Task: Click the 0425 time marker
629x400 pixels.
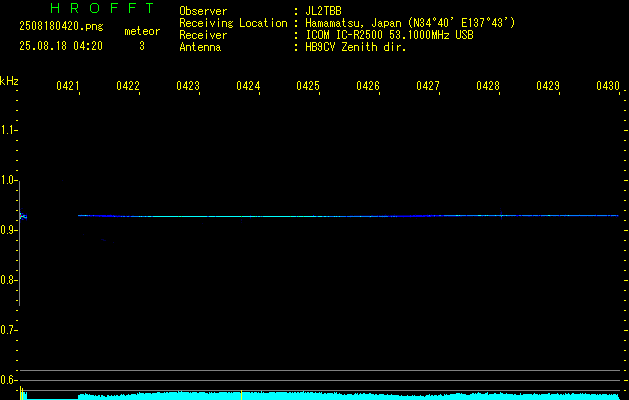Action: tap(308, 86)
